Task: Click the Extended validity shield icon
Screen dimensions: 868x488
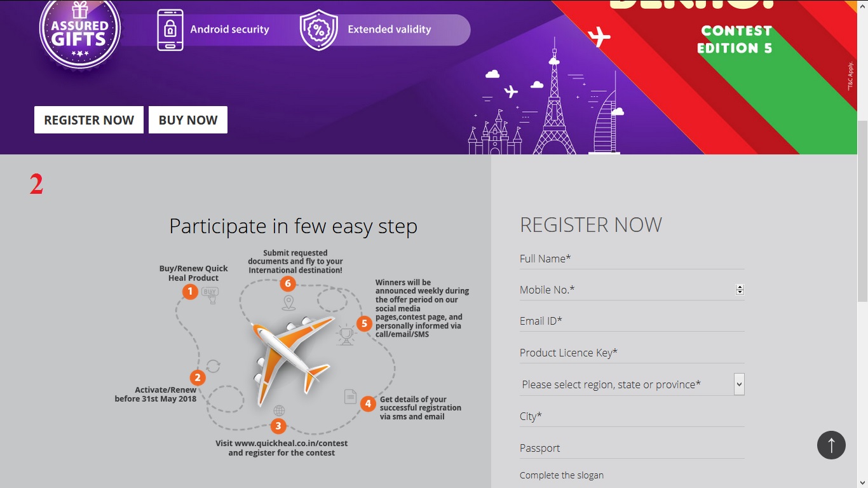Action: click(x=318, y=30)
